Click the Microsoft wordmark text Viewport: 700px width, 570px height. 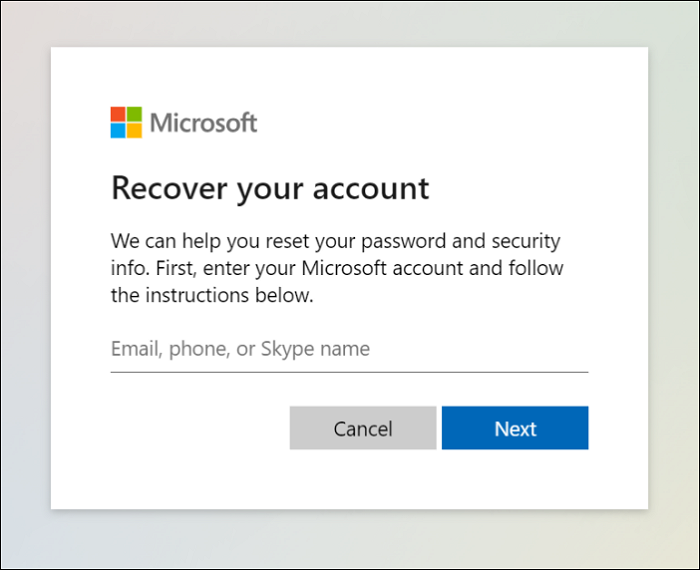tap(203, 123)
